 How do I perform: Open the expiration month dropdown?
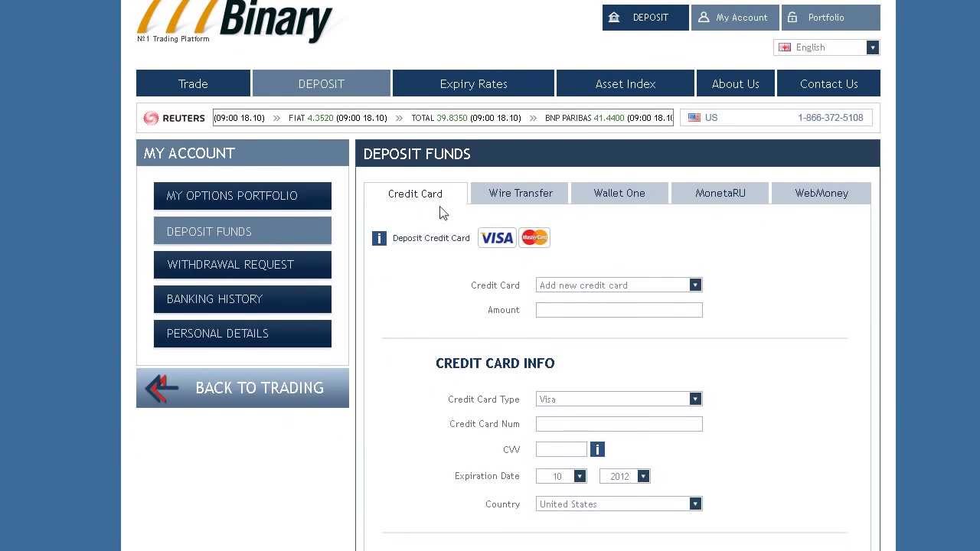coord(561,476)
